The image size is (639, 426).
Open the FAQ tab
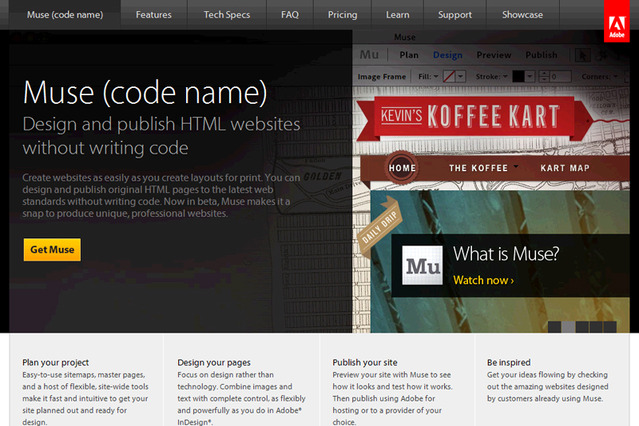point(290,15)
